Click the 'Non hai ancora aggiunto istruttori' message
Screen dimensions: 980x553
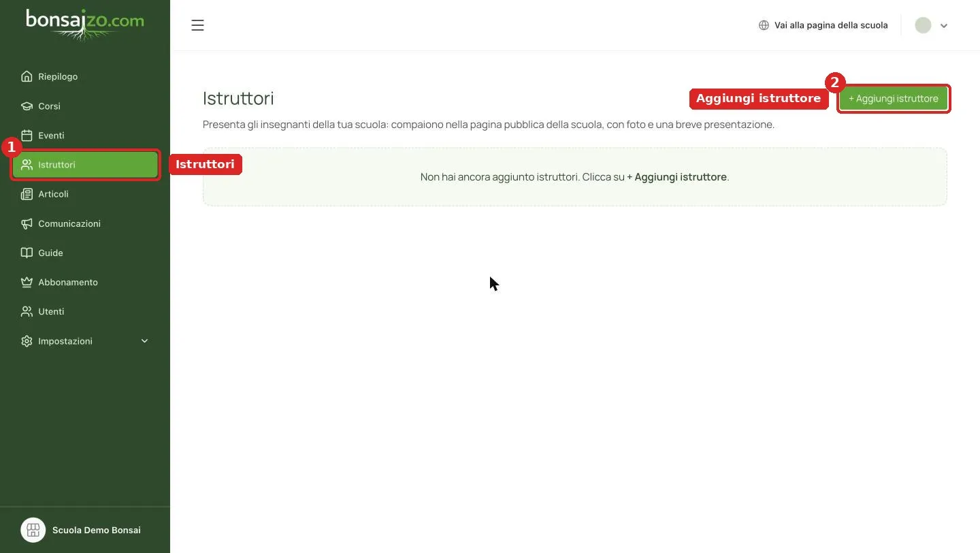click(574, 176)
